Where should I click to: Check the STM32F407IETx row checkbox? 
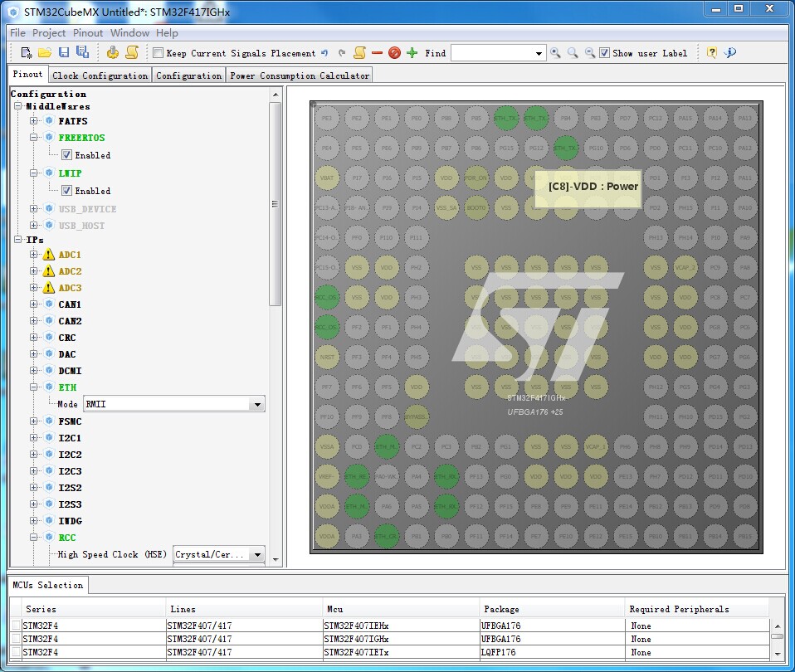click(x=17, y=652)
